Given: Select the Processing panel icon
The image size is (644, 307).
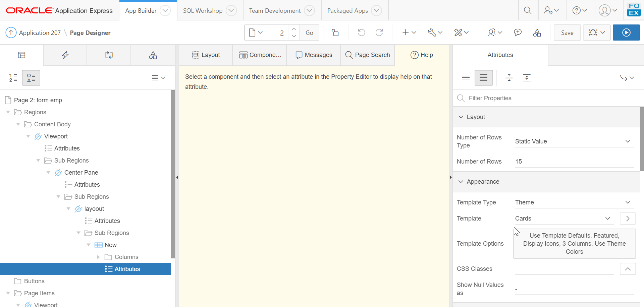Looking at the screenshot, I should pyautogui.click(x=109, y=55).
